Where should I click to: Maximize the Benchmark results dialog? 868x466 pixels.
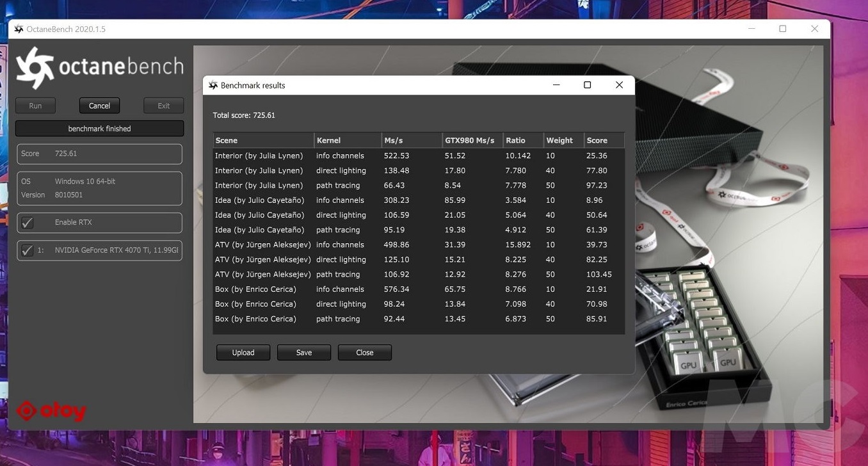[x=587, y=85]
